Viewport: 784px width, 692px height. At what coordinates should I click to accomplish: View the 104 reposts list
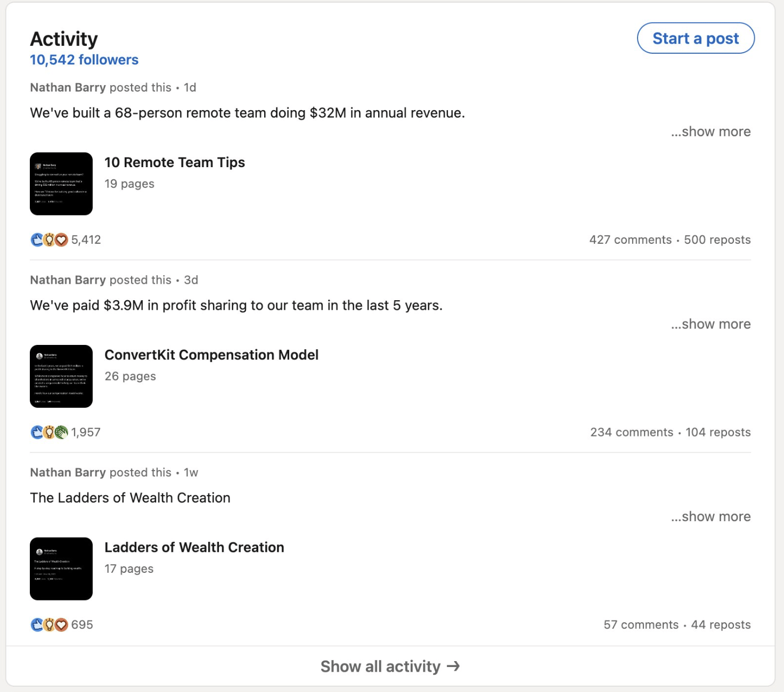pyautogui.click(x=718, y=432)
